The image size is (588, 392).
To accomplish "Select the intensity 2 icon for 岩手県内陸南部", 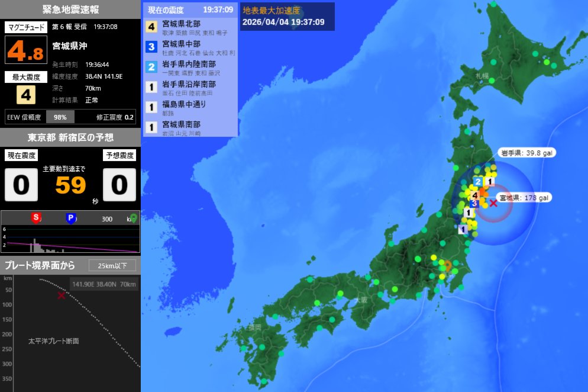I will [x=150, y=67].
